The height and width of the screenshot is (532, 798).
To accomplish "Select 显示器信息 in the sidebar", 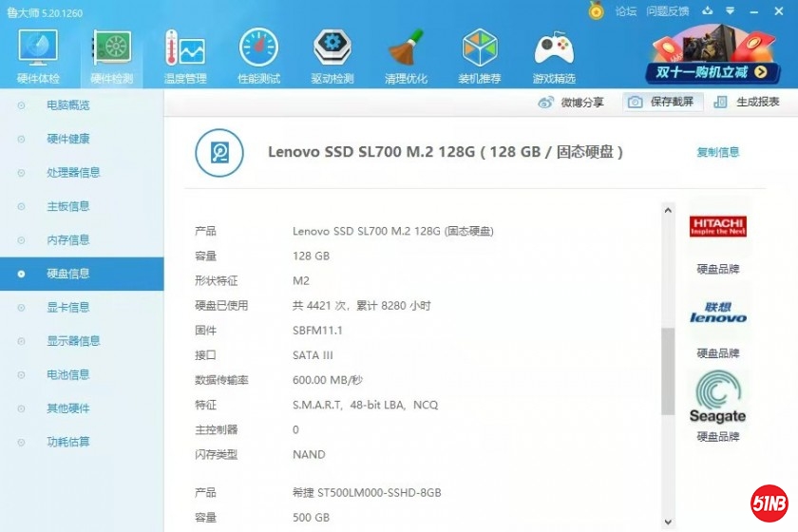I will (x=82, y=341).
